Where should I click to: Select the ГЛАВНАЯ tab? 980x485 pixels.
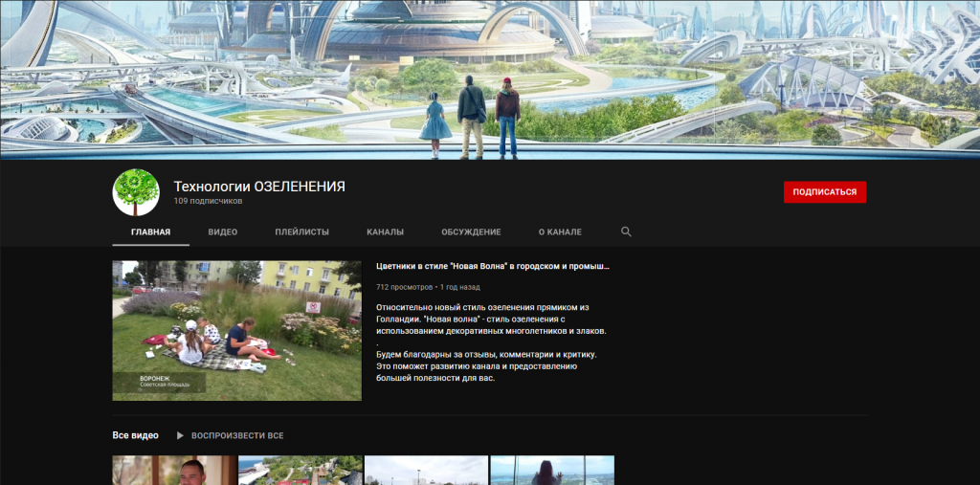(150, 232)
